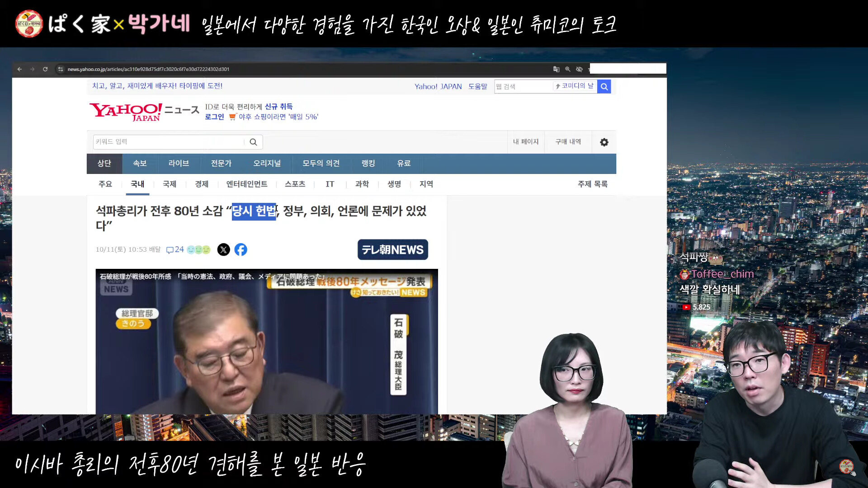Click the 내 페이지 button
The image size is (868, 488).
click(526, 142)
